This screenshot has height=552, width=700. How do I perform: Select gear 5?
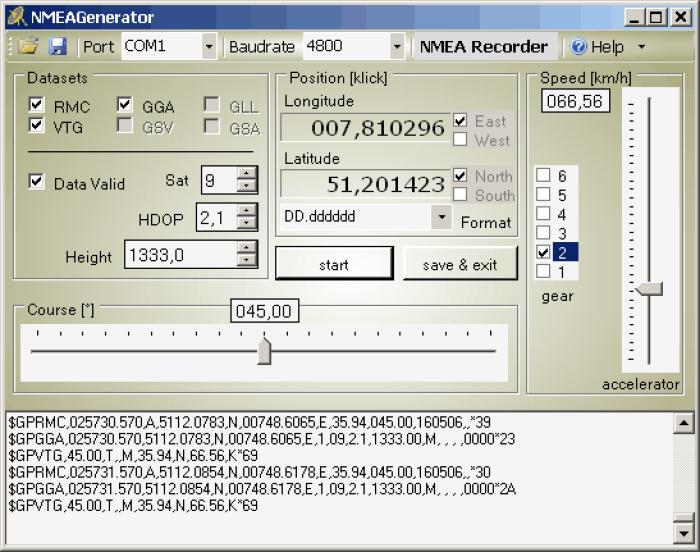tap(543, 194)
